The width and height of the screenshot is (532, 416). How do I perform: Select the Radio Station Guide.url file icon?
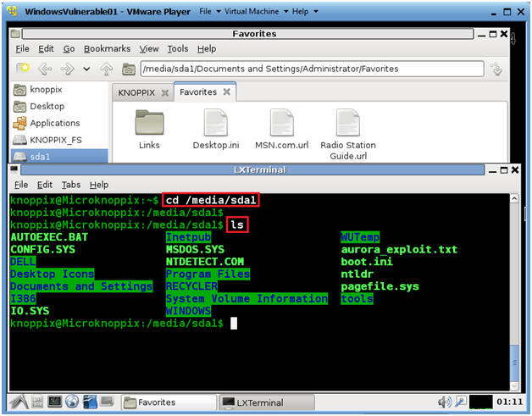click(x=348, y=135)
